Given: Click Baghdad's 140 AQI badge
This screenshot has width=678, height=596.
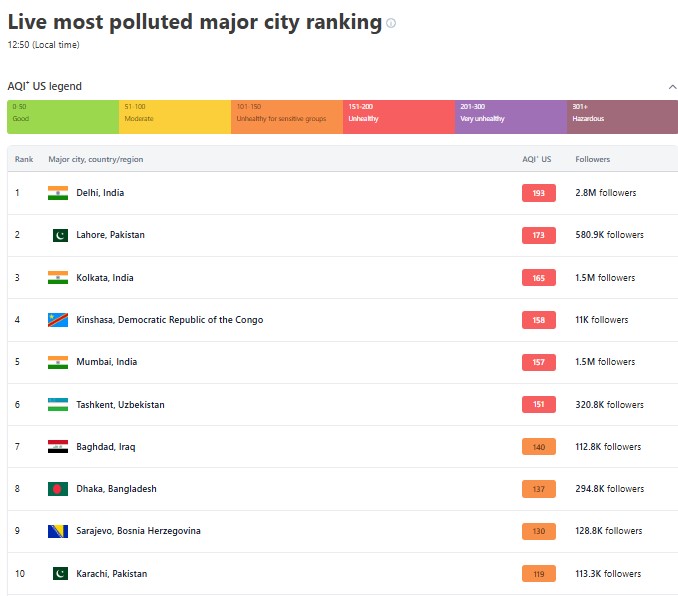Looking at the screenshot, I should [538, 447].
